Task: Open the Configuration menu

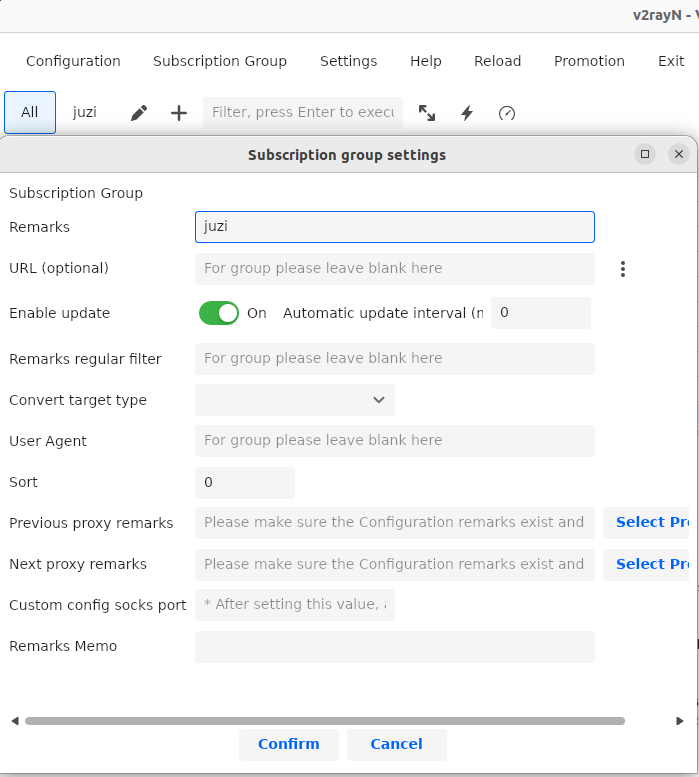Action: pos(73,61)
